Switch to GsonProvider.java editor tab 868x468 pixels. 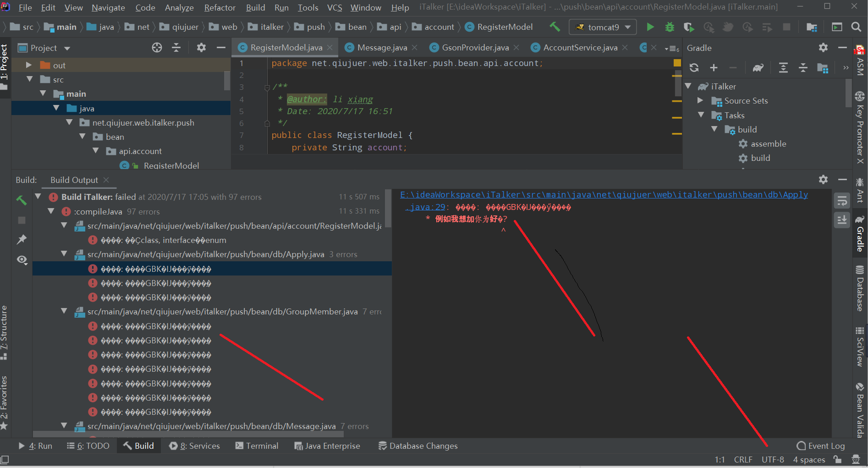475,47
